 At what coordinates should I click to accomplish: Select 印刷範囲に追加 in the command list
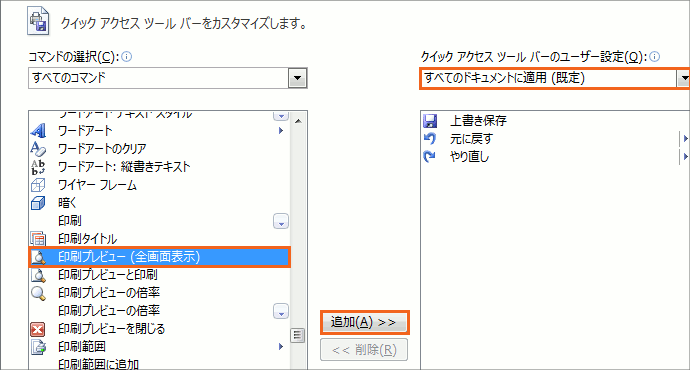tap(99, 364)
